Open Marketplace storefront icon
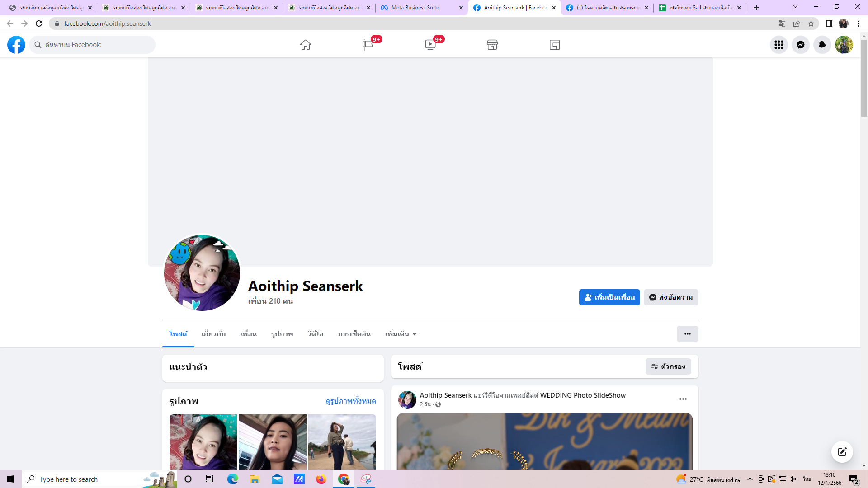868x488 pixels. point(492,45)
